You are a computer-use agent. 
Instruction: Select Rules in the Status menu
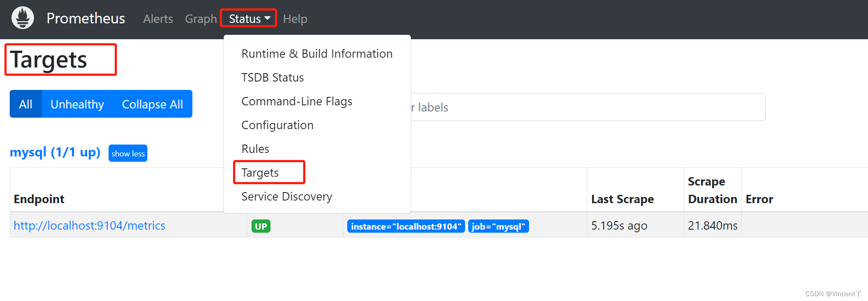click(255, 149)
